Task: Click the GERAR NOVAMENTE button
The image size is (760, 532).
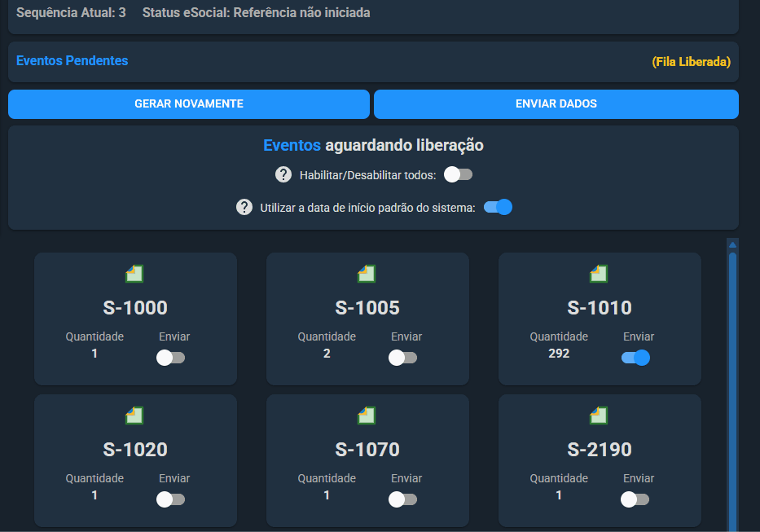Action: pyautogui.click(x=189, y=103)
